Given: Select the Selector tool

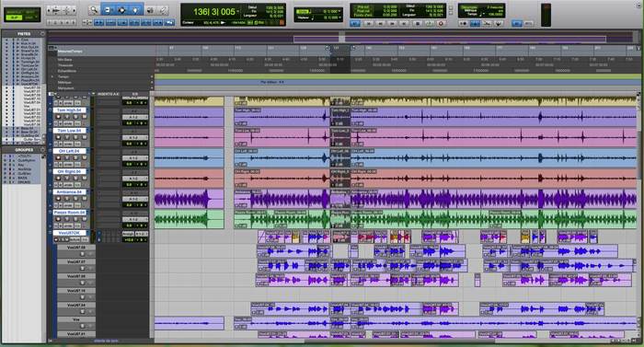Looking at the screenshot, I should pos(121,10).
